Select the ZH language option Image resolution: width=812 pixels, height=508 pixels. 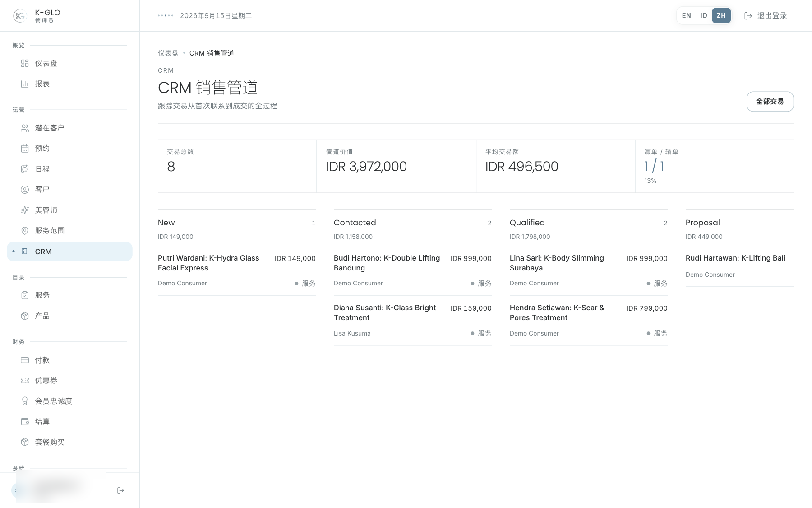tap(721, 15)
